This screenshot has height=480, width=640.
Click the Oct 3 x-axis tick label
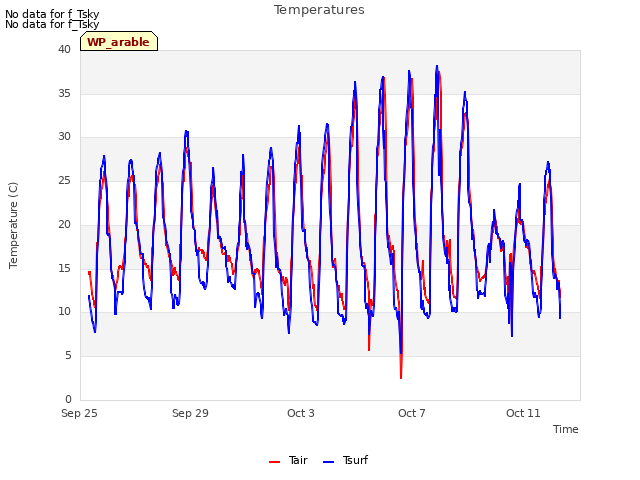tap(301, 413)
